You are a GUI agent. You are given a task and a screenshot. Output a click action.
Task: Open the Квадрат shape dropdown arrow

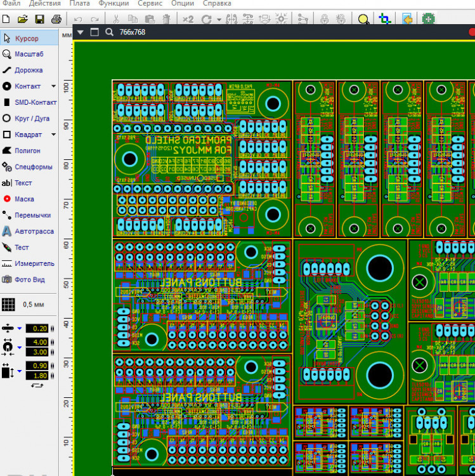click(53, 135)
